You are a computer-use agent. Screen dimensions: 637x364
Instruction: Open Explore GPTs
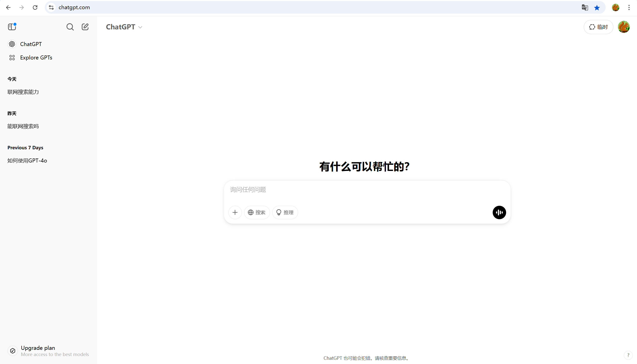point(36,57)
